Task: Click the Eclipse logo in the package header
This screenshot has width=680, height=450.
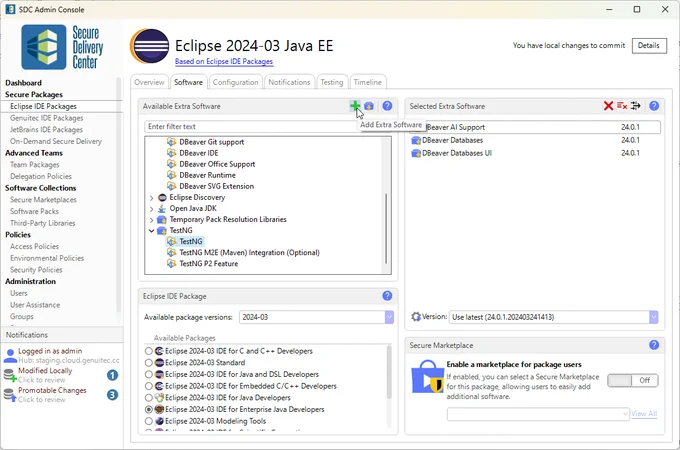Action: (x=150, y=46)
